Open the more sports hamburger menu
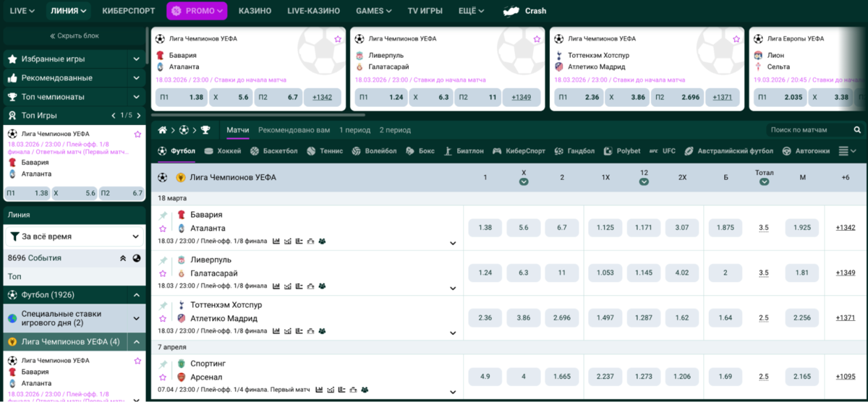The width and height of the screenshot is (868, 402). click(x=843, y=151)
